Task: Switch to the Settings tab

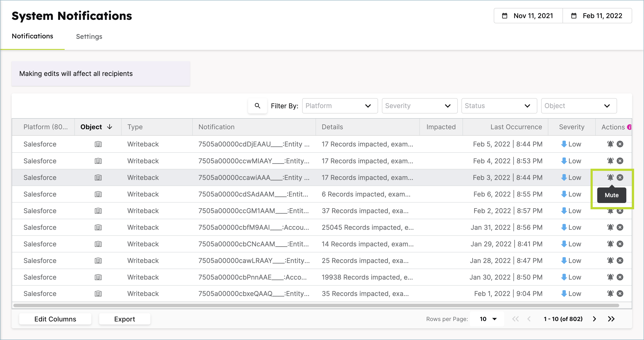Action: (x=89, y=36)
